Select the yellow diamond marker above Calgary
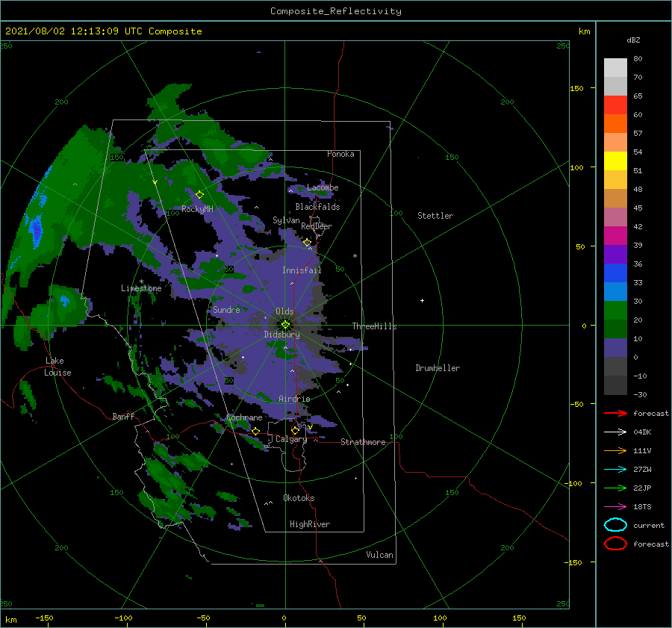The image size is (672, 628). [295, 430]
